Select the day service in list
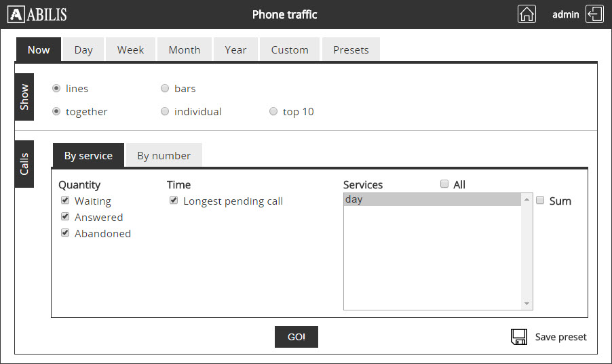 (432, 199)
